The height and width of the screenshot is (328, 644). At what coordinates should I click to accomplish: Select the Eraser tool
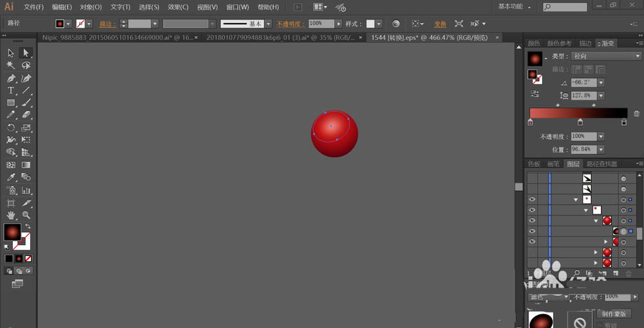tap(26, 114)
